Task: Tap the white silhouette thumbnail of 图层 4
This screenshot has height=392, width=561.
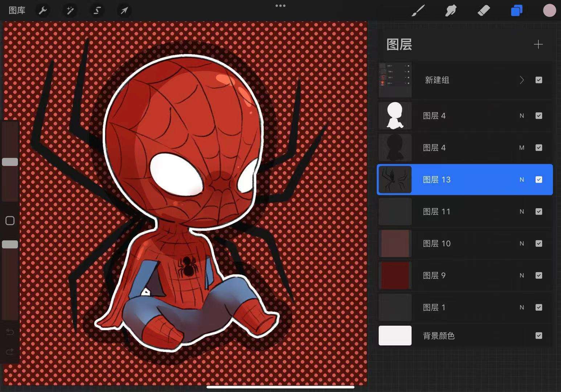Action: pyautogui.click(x=395, y=116)
